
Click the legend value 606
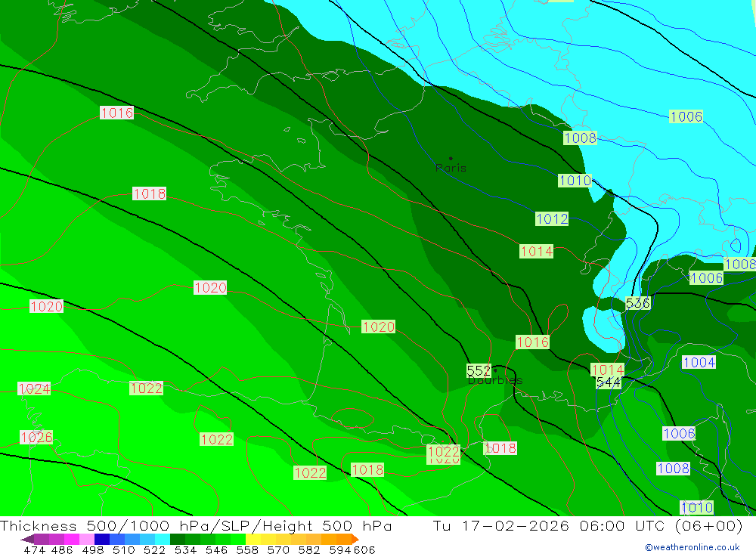pyautogui.click(x=364, y=549)
